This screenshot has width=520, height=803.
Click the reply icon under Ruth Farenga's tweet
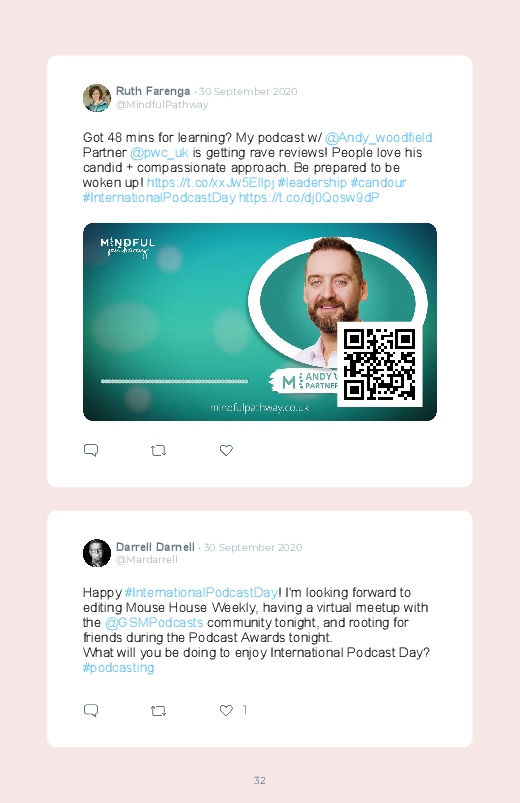tap(91, 450)
